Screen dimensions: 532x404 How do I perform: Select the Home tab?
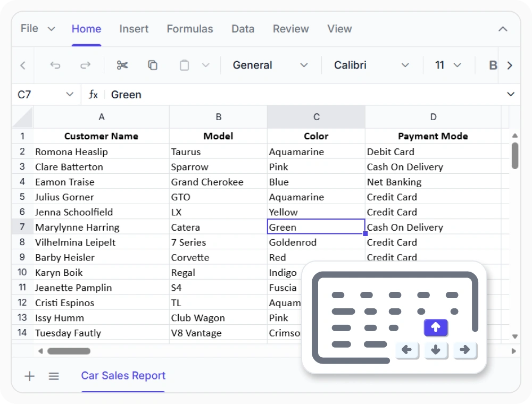point(86,29)
